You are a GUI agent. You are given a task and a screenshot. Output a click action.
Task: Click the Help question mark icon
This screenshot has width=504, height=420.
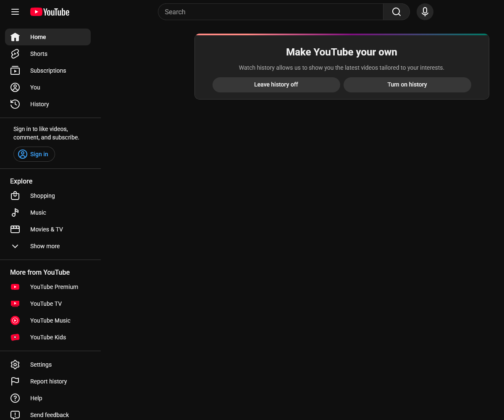(x=15, y=398)
